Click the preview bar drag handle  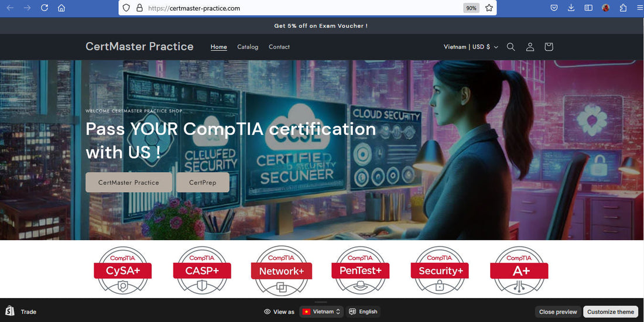(x=321, y=302)
